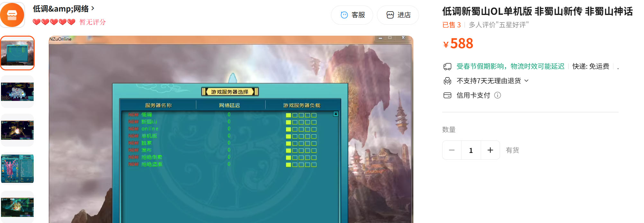Image resolution: width=644 pixels, height=223 pixels.
Task: Click the 服务器名称 column header
Action: tap(158, 105)
